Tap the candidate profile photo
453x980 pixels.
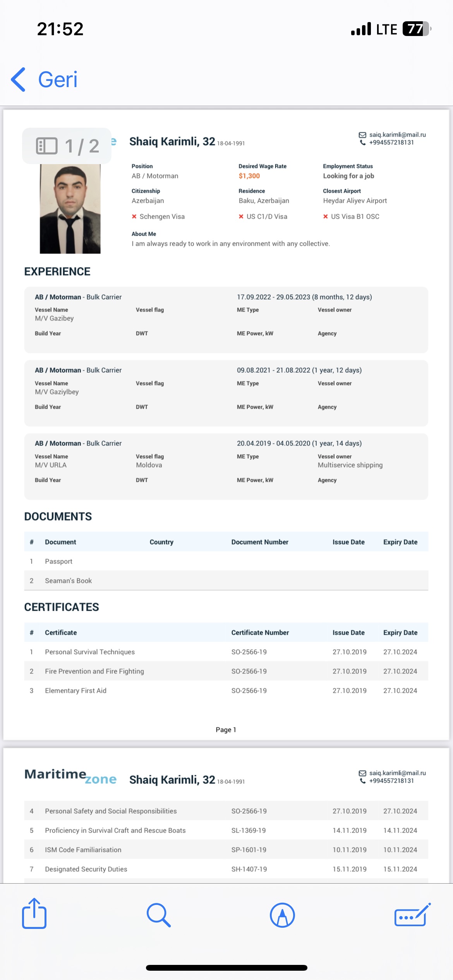pyautogui.click(x=70, y=209)
